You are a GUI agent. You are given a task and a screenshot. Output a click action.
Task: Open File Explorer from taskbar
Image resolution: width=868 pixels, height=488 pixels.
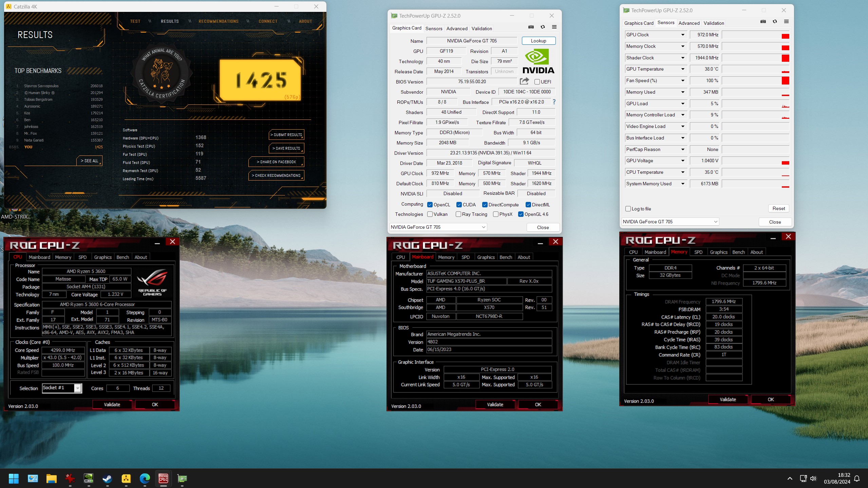click(51, 478)
